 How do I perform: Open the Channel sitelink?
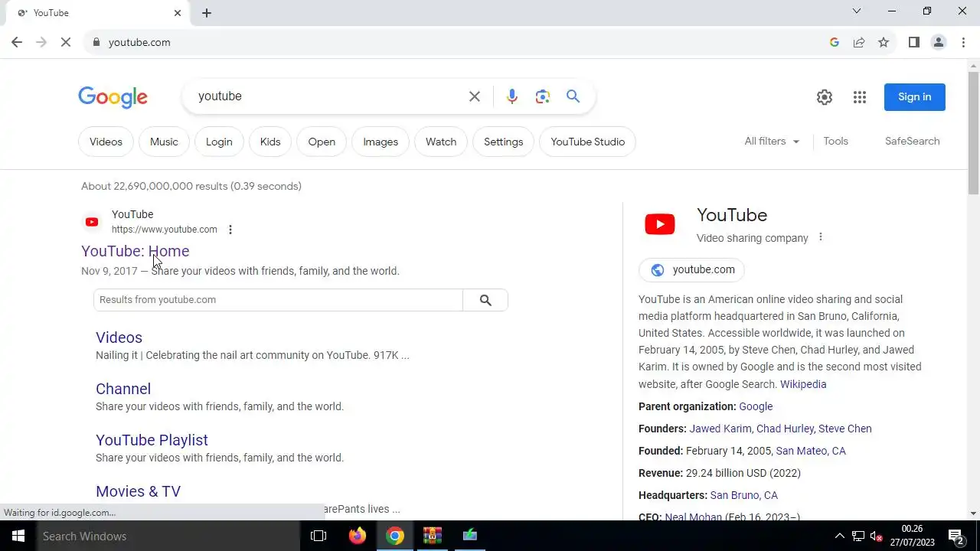[123, 389]
